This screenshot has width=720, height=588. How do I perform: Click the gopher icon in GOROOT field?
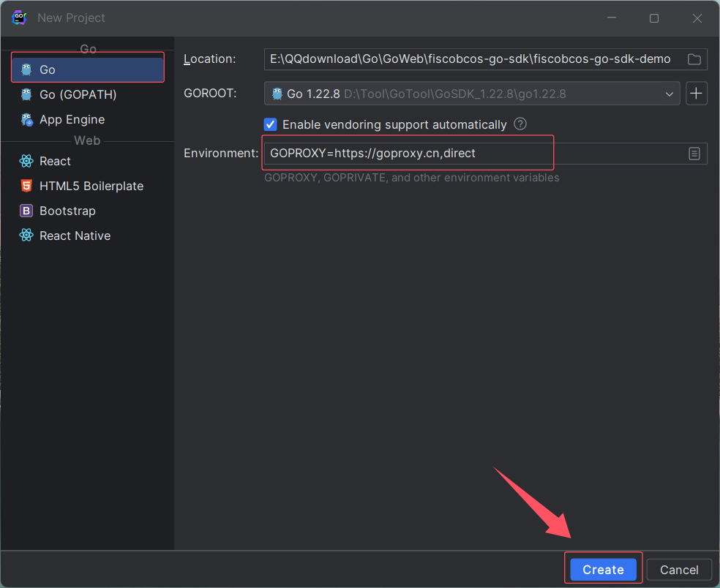pos(277,94)
